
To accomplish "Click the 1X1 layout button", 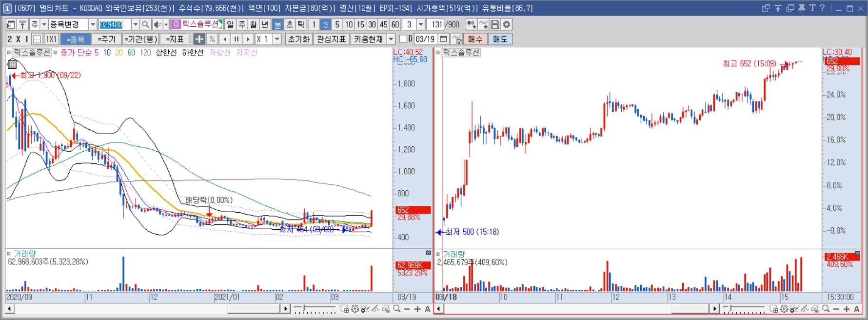I will pos(51,39).
